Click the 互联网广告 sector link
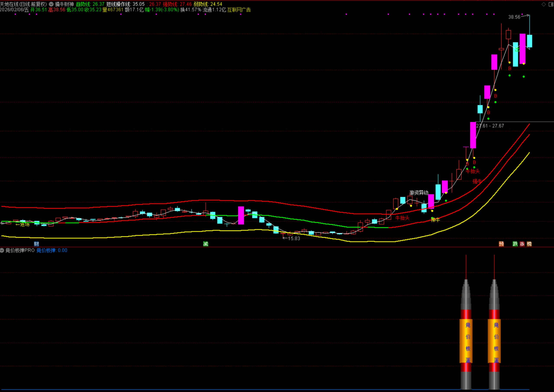This screenshot has height=392, width=554. tap(239, 10)
